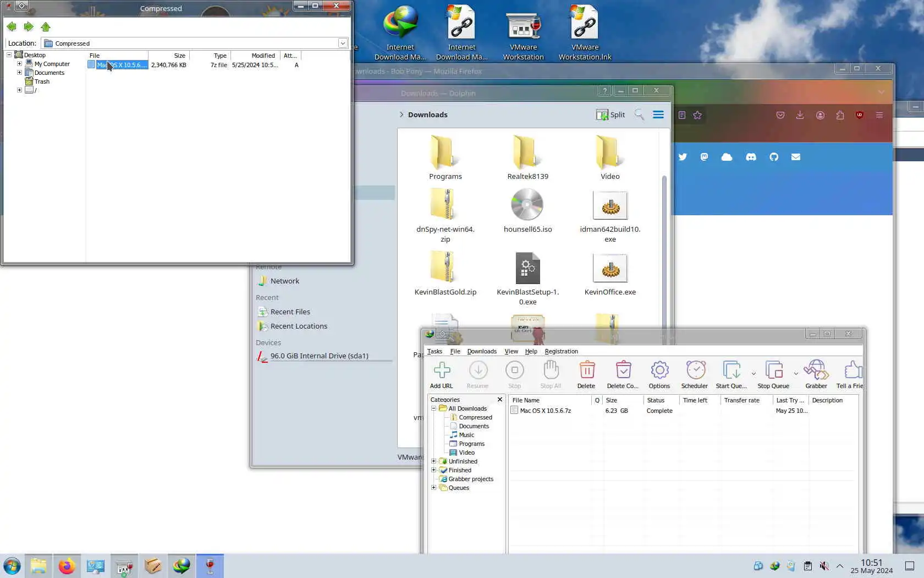Select the KevinOffice.exe file
Image resolution: width=924 pixels, height=578 pixels.
pos(610,274)
